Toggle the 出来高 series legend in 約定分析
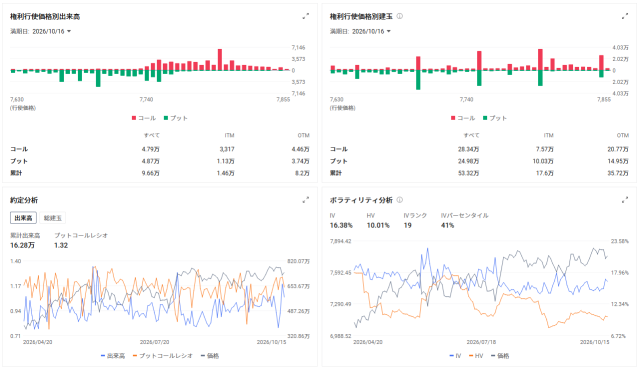 coord(113,356)
